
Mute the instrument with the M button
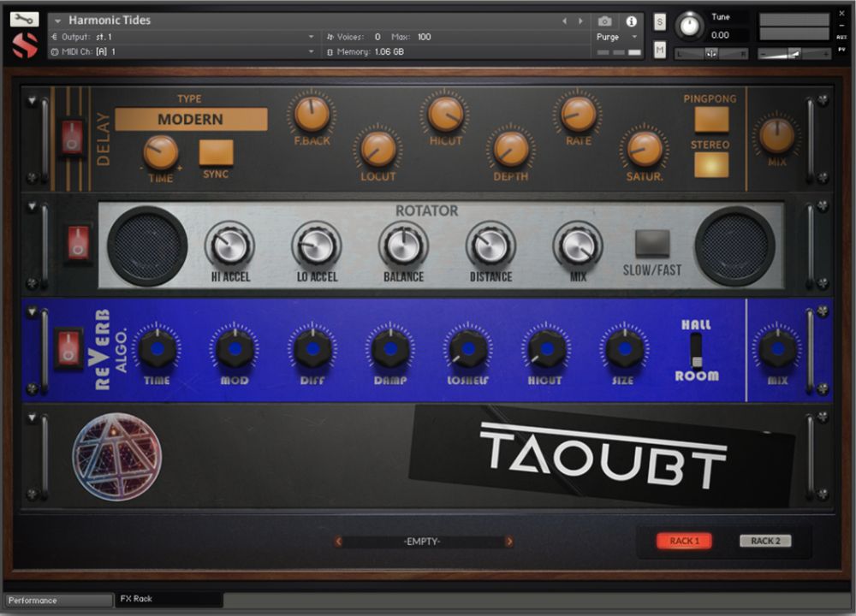pos(660,50)
